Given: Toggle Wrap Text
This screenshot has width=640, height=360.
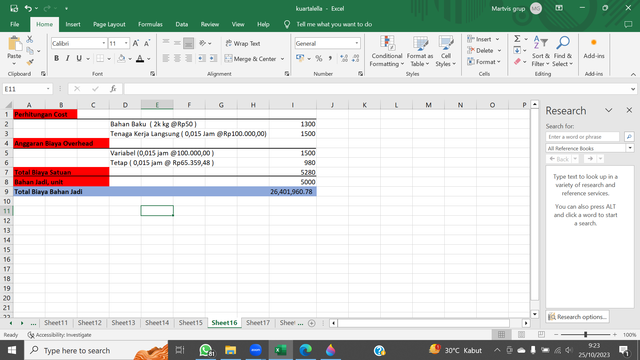Looking at the screenshot, I should [243, 43].
